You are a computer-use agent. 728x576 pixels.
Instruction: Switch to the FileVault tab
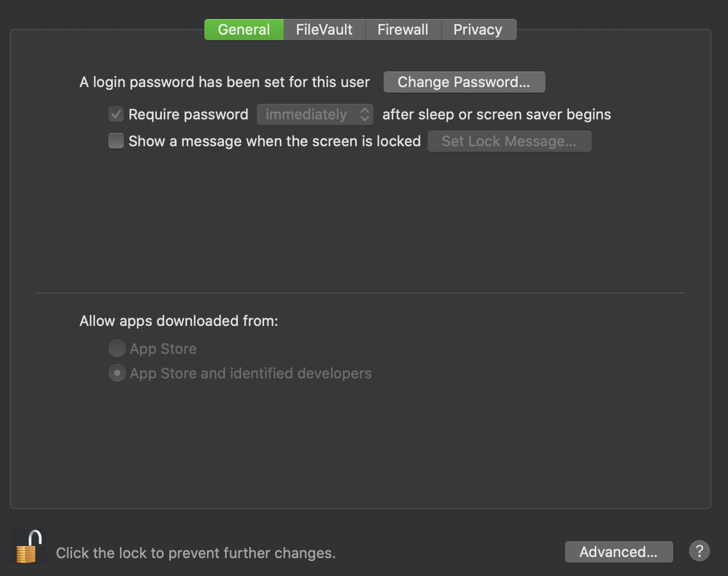click(324, 29)
